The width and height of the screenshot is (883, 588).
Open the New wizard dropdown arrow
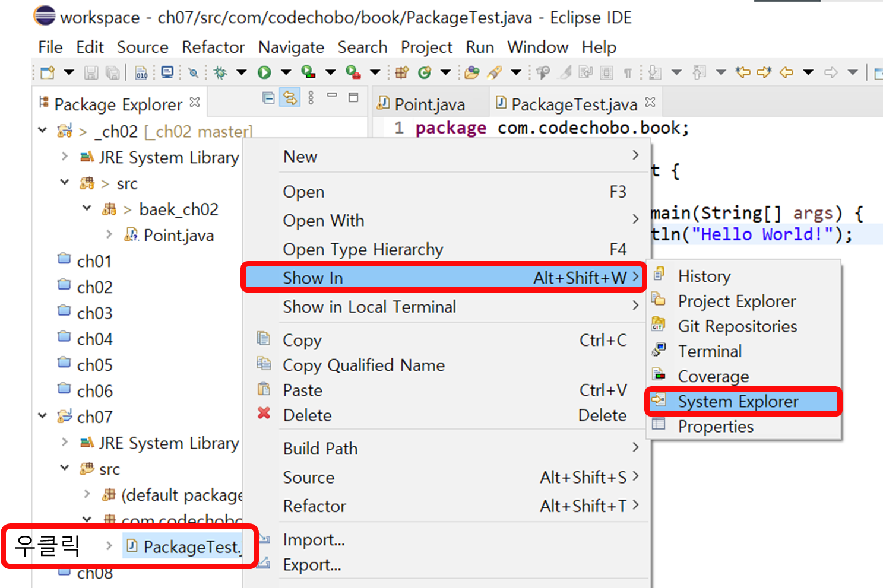(x=69, y=72)
